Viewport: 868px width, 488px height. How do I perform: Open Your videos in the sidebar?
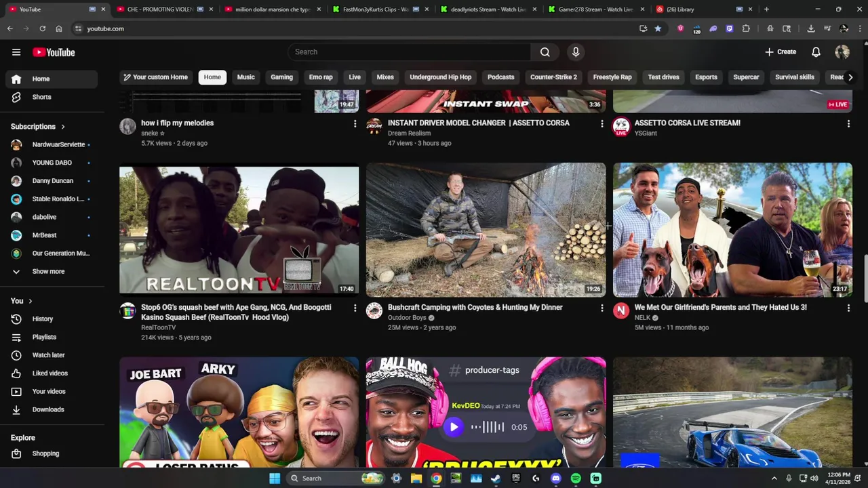[52, 392]
